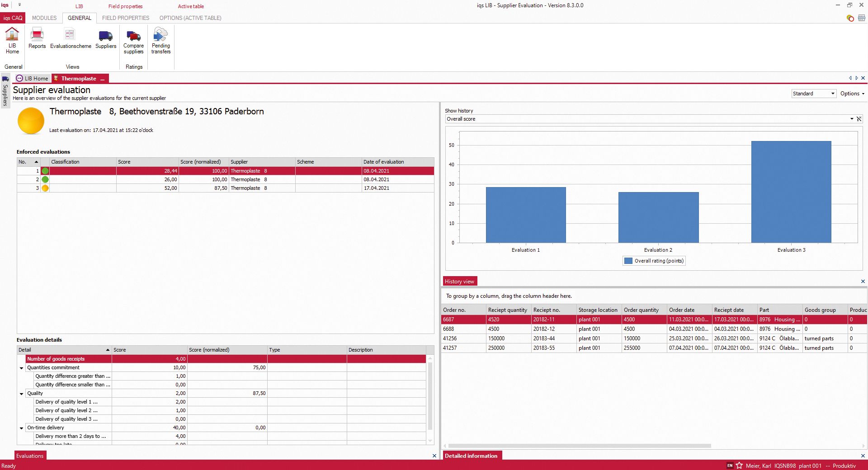
Task: Switch to the MODULES ribbon tab
Action: click(x=44, y=18)
